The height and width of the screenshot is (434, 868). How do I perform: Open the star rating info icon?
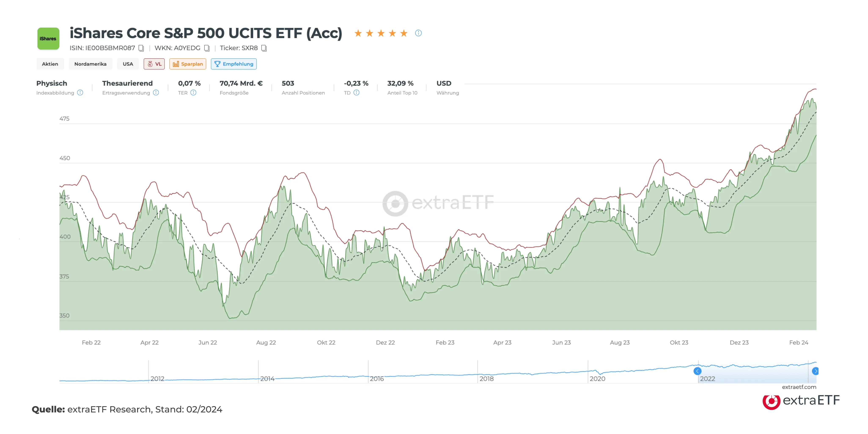point(418,33)
